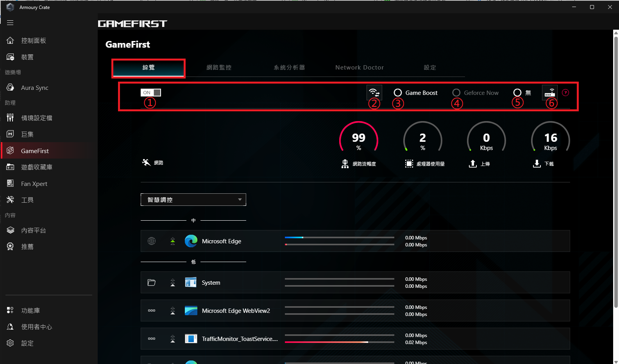The image size is (619, 364).
Task: Switch to the Network Doctor tab
Action: point(360,68)
